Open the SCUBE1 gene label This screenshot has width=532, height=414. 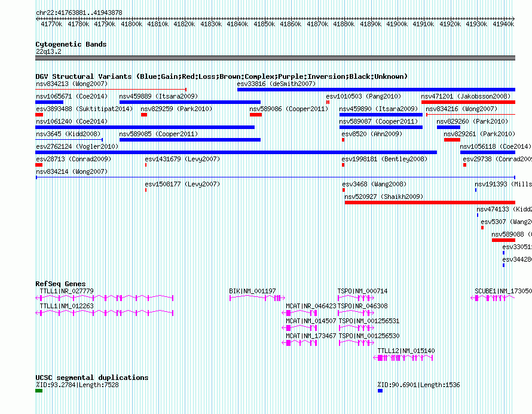tap(503, 291)
